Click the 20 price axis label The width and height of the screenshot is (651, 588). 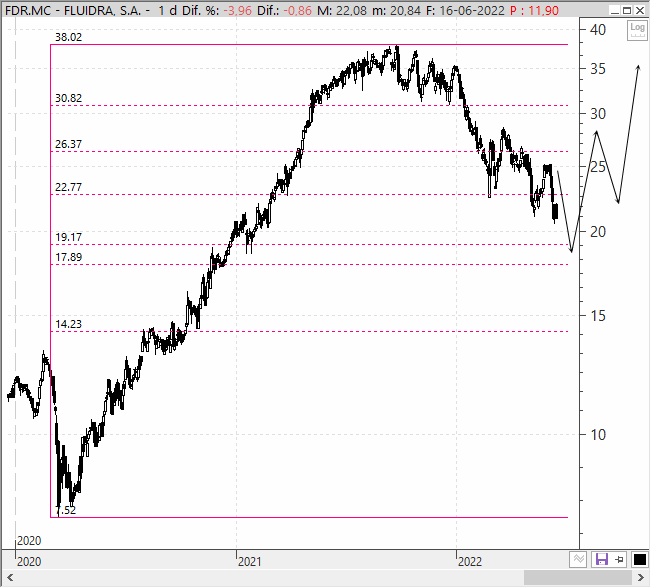(598, 232)
